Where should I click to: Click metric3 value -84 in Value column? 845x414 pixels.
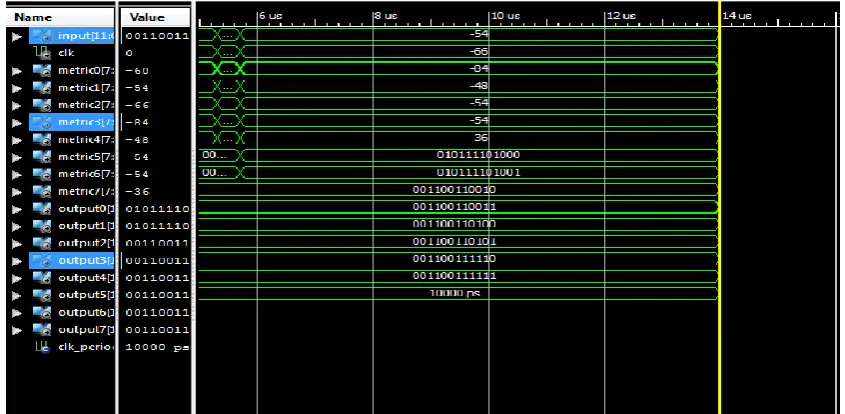(137, 122)
